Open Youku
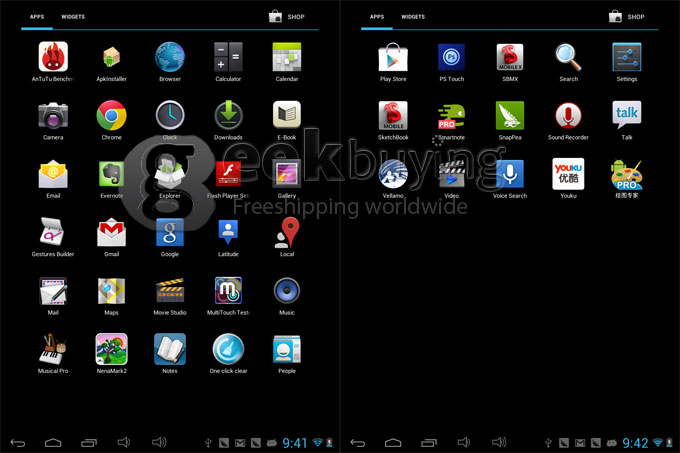 point(568,174)
